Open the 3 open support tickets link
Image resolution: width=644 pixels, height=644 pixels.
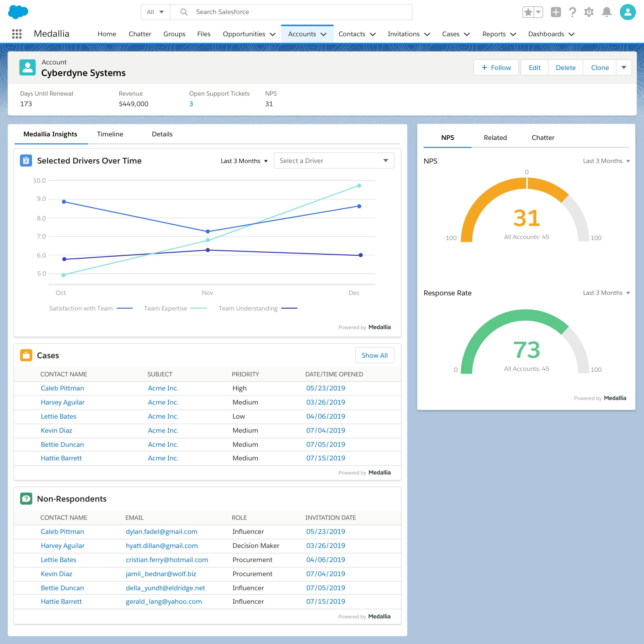[x=191, y=104]
